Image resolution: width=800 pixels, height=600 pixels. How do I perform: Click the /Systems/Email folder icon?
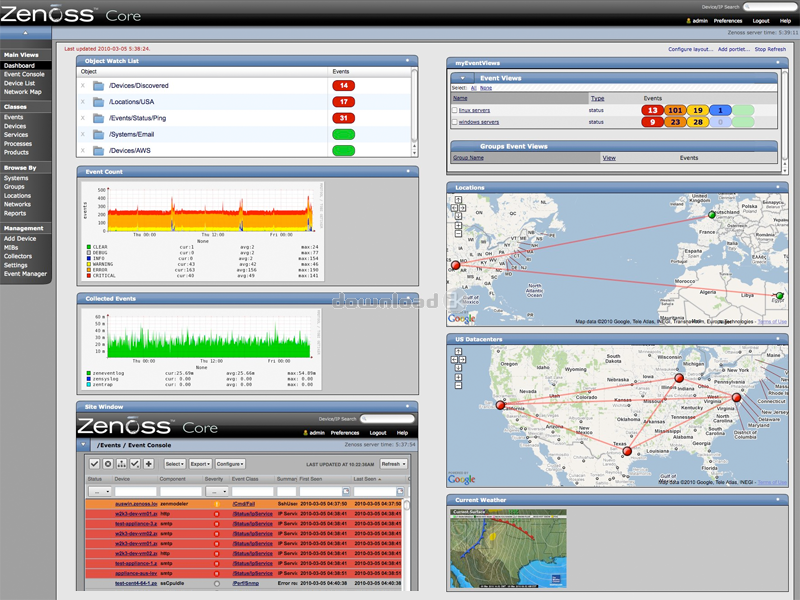[98, 135]
